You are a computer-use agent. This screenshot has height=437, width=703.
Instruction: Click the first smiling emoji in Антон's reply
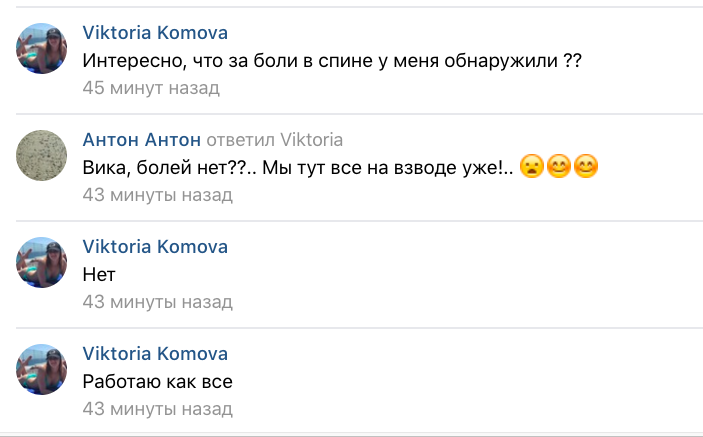coord(559,167)
